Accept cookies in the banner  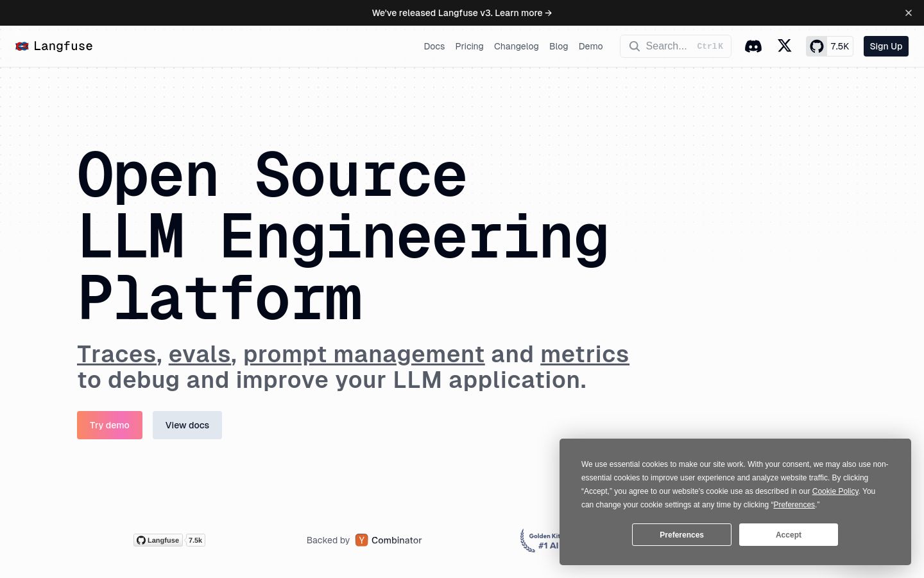pos(789,535)
